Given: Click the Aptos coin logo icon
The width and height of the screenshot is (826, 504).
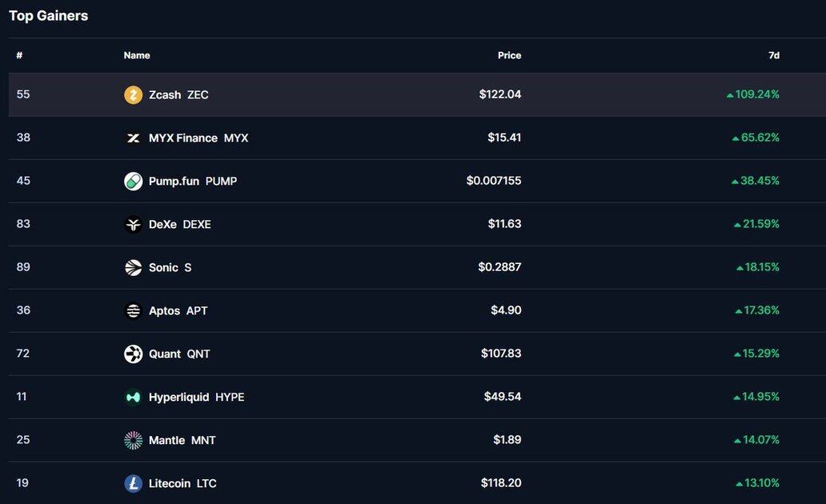Looking at the screenshot, I should [133, 311].
